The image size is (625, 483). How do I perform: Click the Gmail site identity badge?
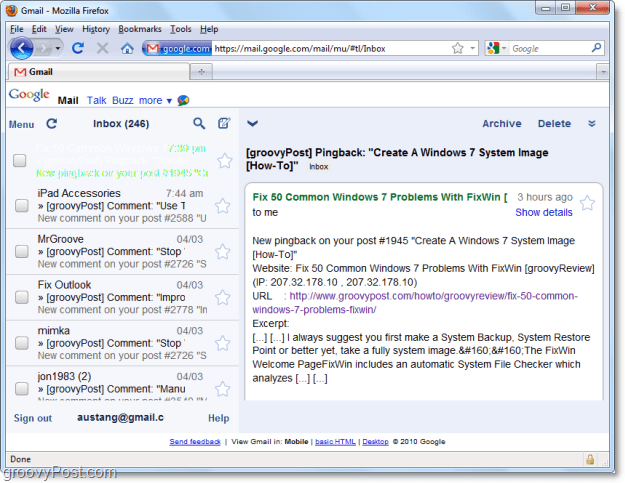pos(177,48)
